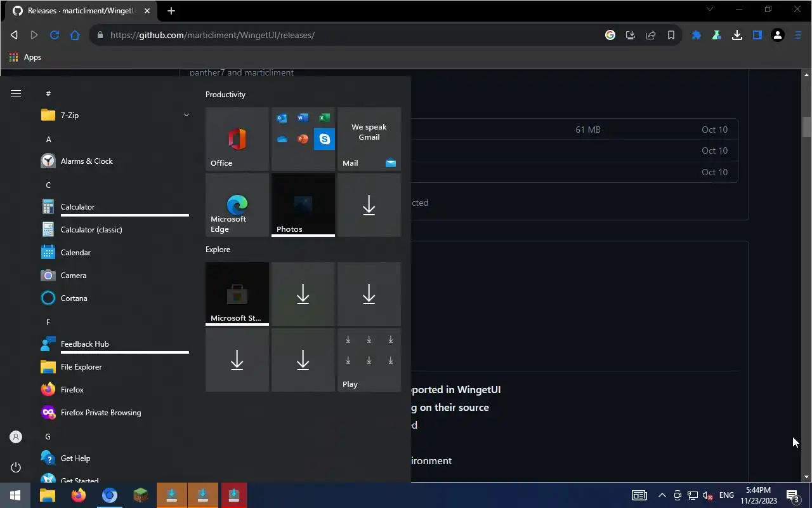Open the Power options button
The image size is (812, 508).
point(16,467)
